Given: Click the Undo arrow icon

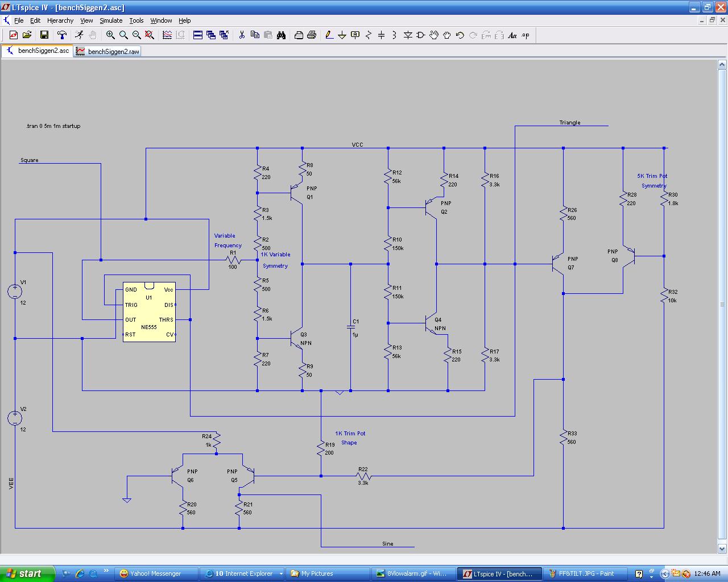Looking at the screenshot, I should coord(460,35).
